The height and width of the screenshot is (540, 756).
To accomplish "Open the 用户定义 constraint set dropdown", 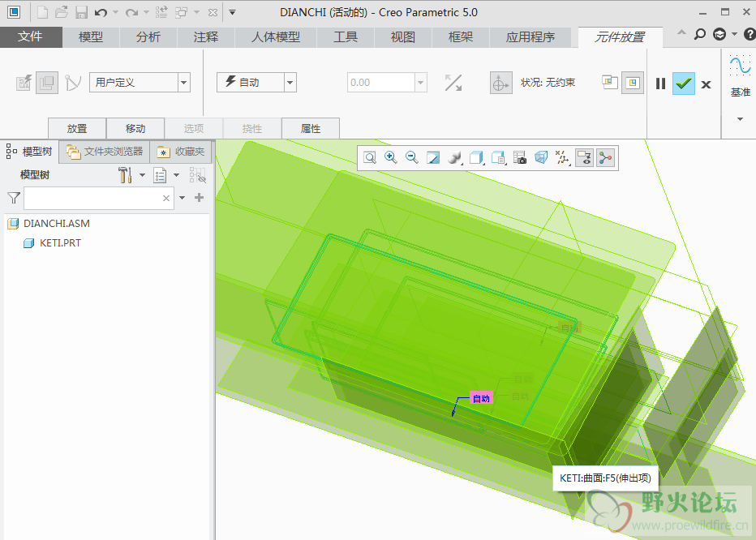I will 183,83.
